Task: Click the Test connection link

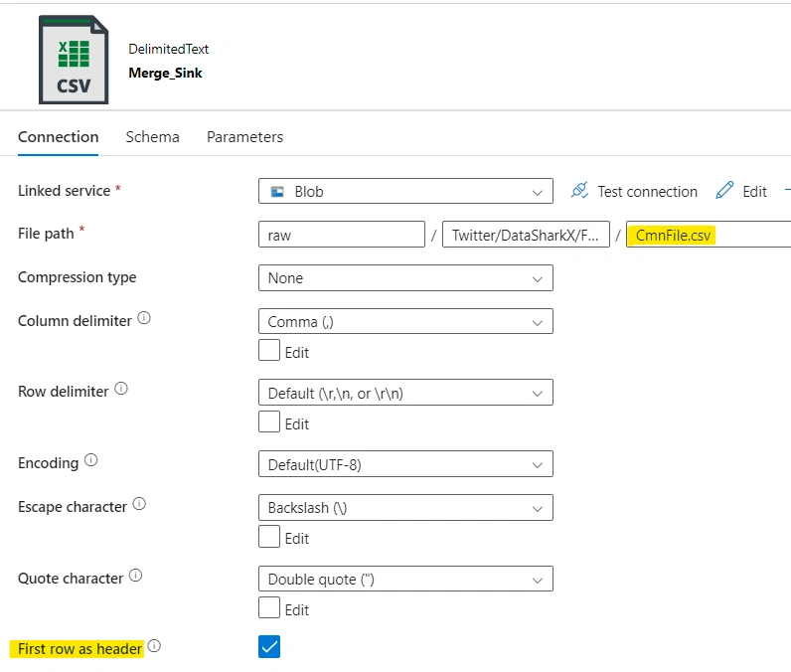Action: point(647,192)
